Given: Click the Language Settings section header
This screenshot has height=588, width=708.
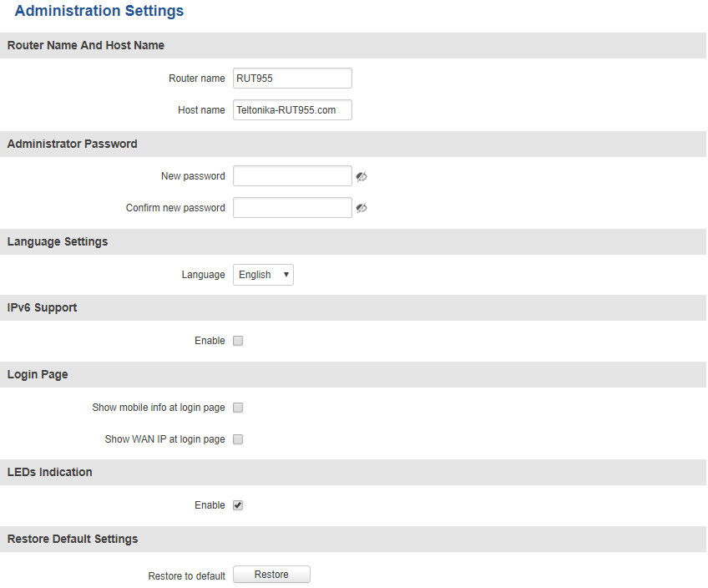Looking at the screenshot, I should [x=58, y=241].
